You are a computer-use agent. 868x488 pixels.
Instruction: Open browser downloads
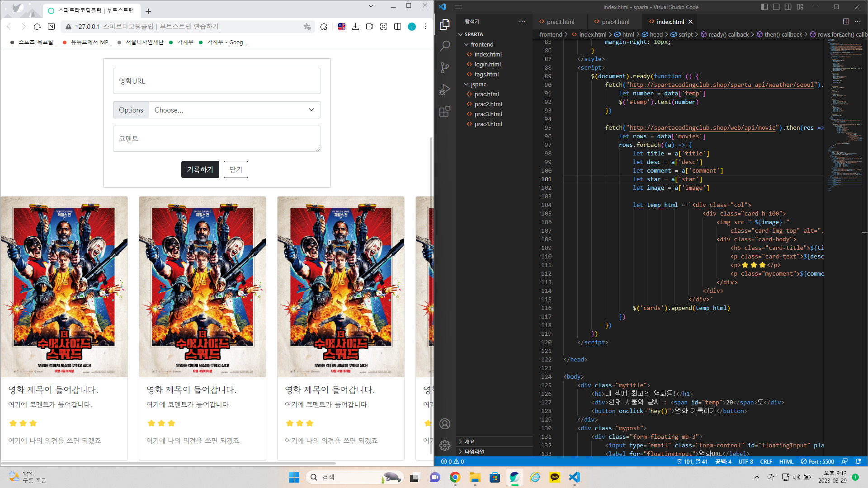coord(356,27)
